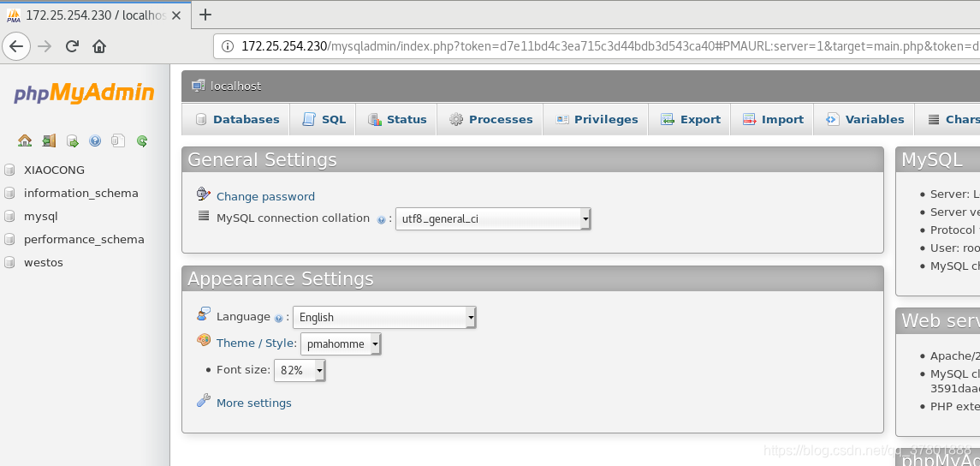Open the mysql database
The image size is (980, 466).
(40, 216)
